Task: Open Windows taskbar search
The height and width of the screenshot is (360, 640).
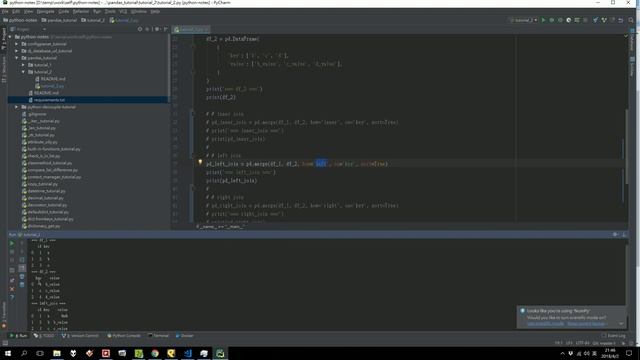Action: click(24, 353)
